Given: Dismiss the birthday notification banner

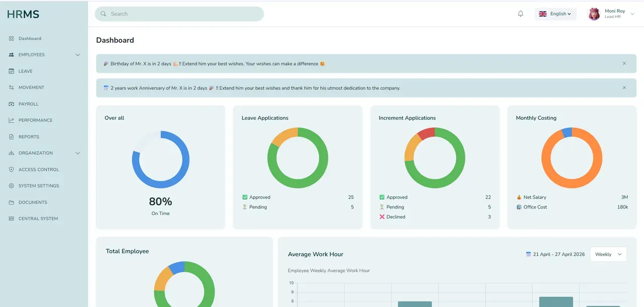Looking at the screenshot, I should [x=624, y=64].
